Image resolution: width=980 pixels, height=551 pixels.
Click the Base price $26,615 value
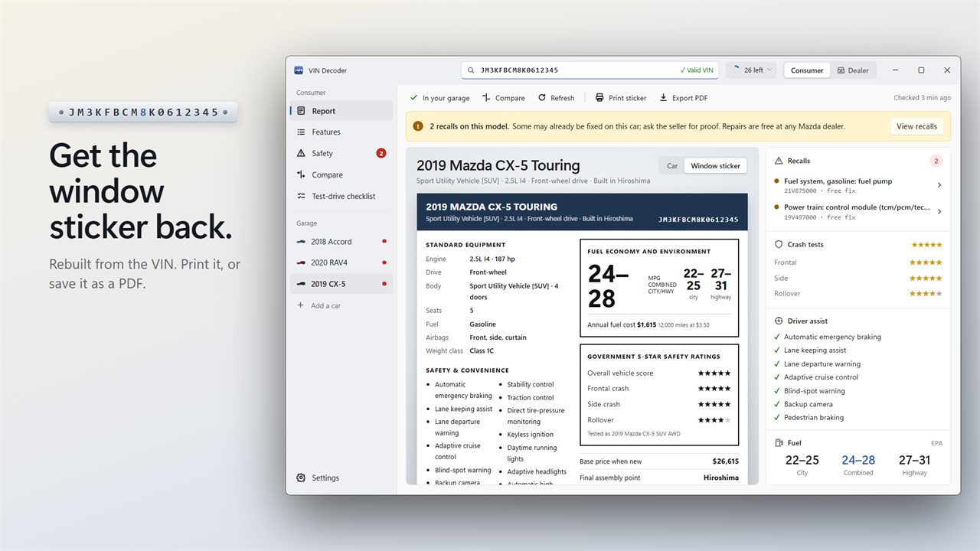726,461
